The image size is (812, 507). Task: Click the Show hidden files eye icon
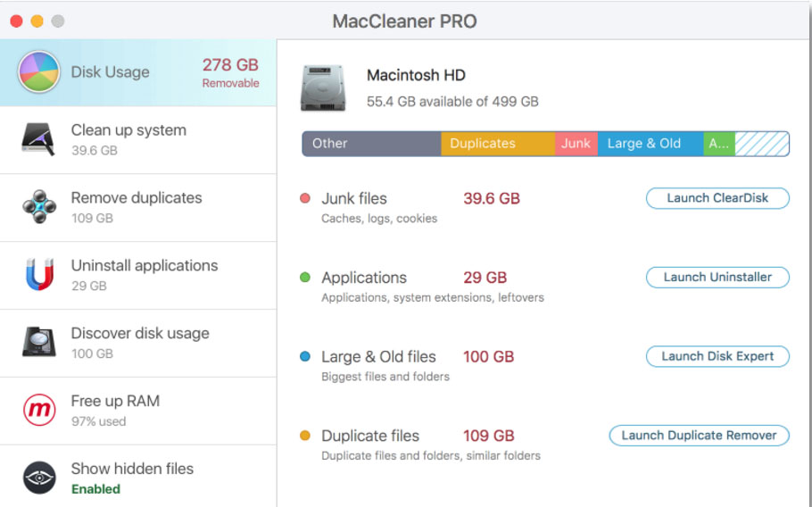(39, 478)
